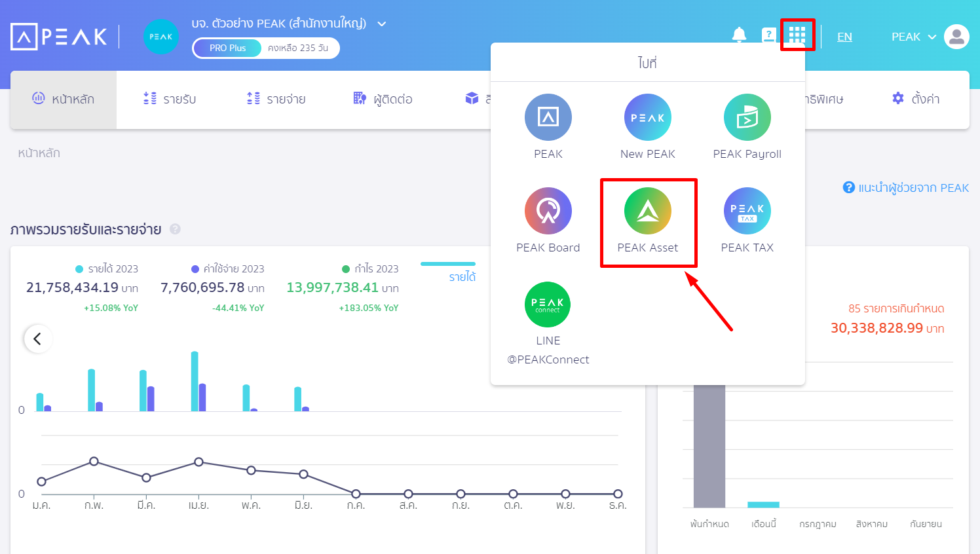Open LINE @PEAKConnect icon

[x=548, y=305]
